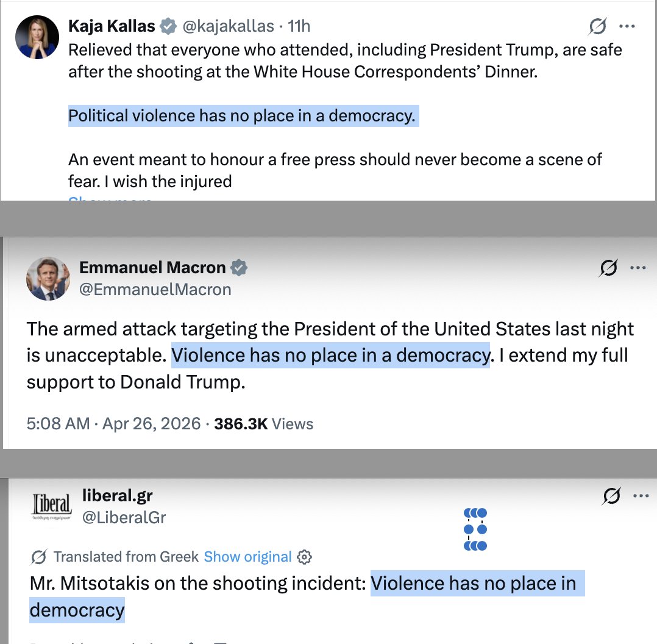Open the more options menu on Kaja Kallas's post

tap(627, 26)
